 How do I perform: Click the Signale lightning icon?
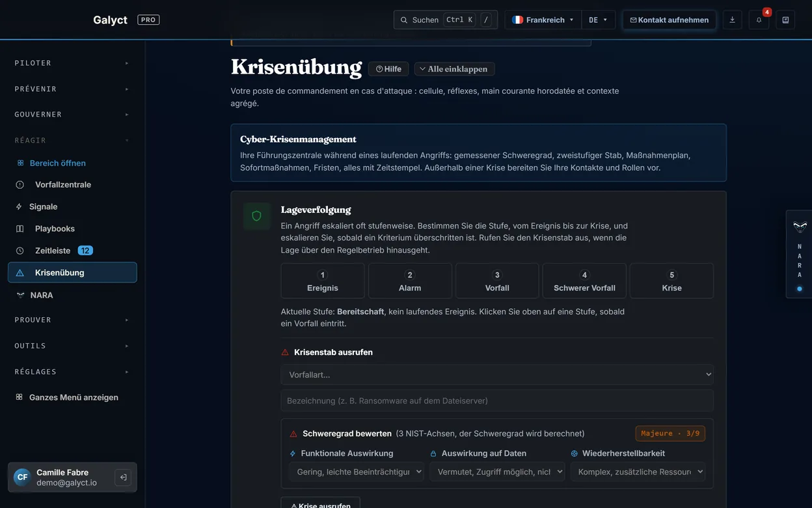tap(19, 206)
